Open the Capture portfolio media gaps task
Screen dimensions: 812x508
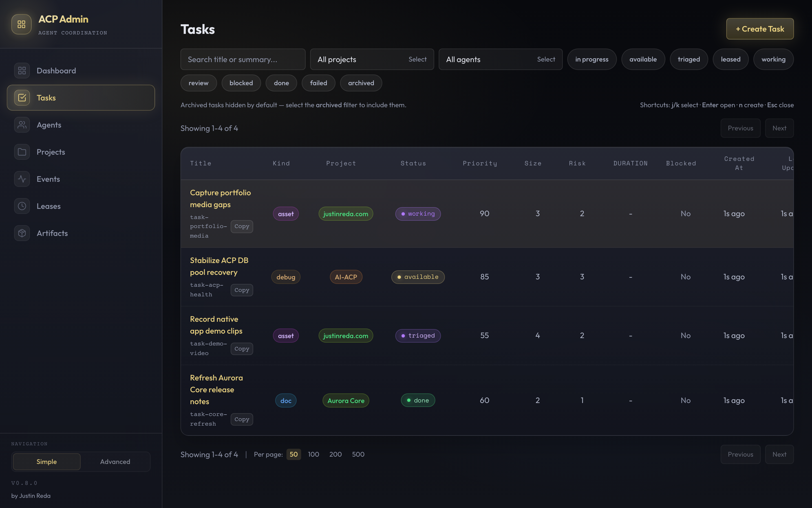tap(220, 199)
